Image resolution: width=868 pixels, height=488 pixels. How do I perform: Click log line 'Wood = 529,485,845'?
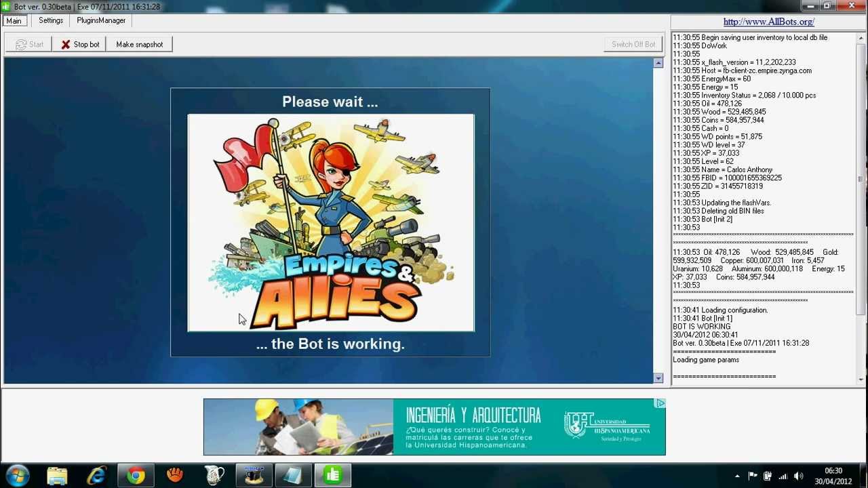pos(719,112)
